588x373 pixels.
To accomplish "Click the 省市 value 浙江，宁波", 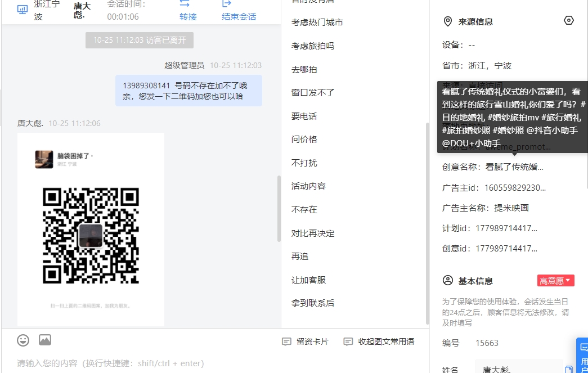I will [x=490, y=66].
